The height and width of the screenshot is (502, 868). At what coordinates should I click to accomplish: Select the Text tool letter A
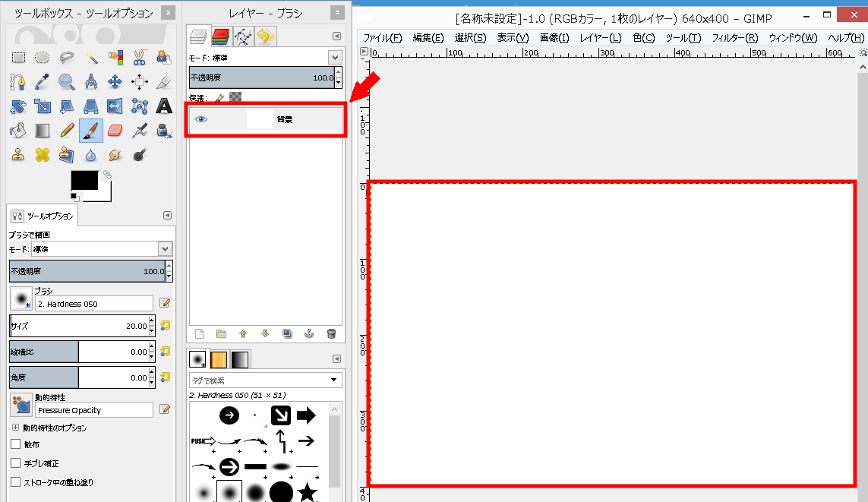pyautogui.click(x=164, y=106)
